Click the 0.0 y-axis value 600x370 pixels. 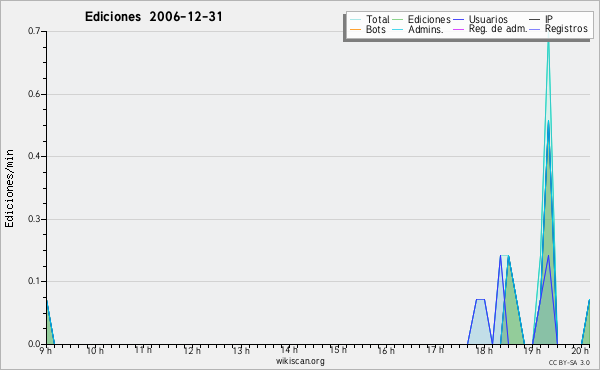34,344
